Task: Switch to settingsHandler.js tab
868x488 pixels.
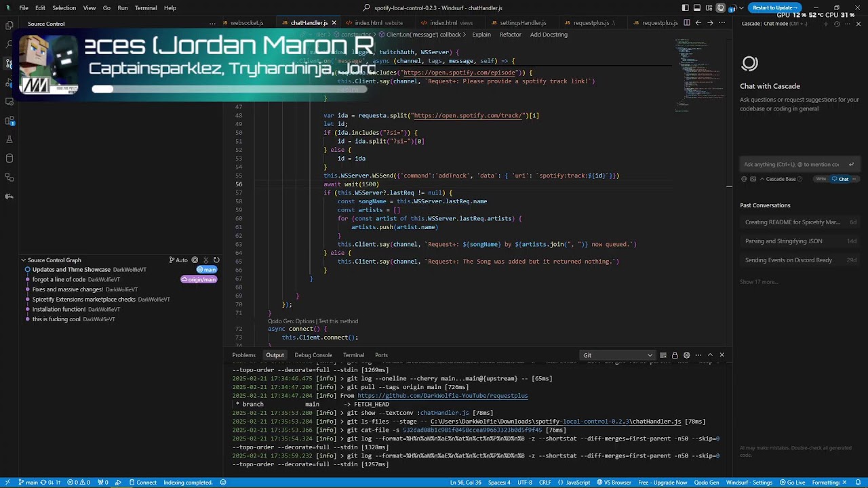Action: pyautogui.click(x=523, y=23)
